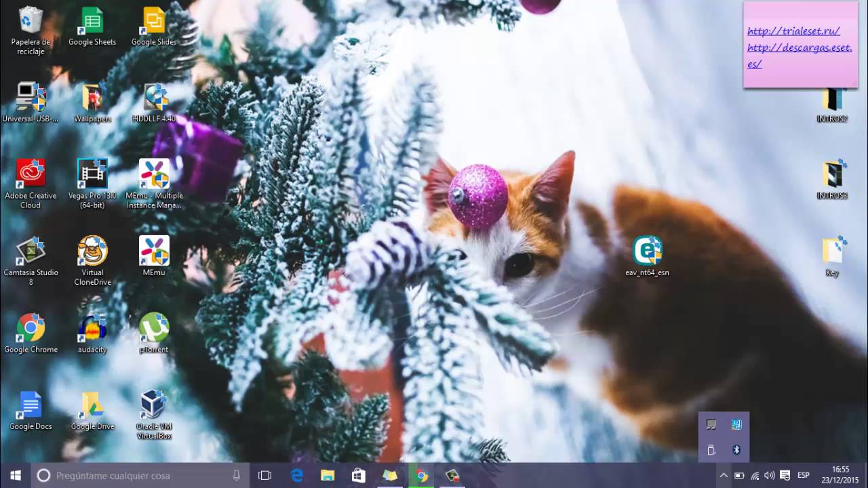Open the Google Sheets desktop shortcut
Image resolution: width=868 pixels, height=488 pixels.
(92, 27)
